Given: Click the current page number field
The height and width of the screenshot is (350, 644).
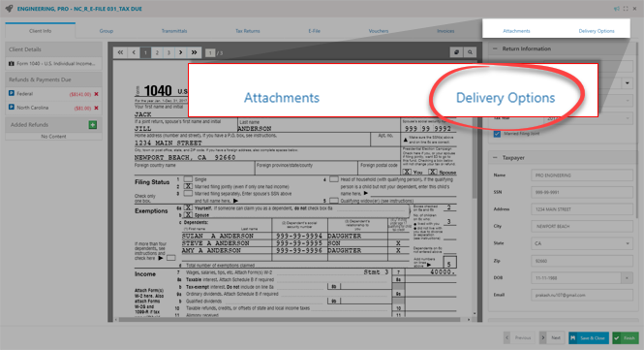Looking at the screenshot, I should click(x=210, y=53).
